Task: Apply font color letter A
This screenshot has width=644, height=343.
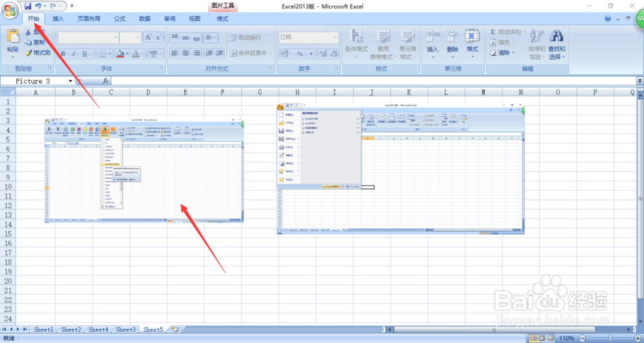Action: [x=136, y=54]
